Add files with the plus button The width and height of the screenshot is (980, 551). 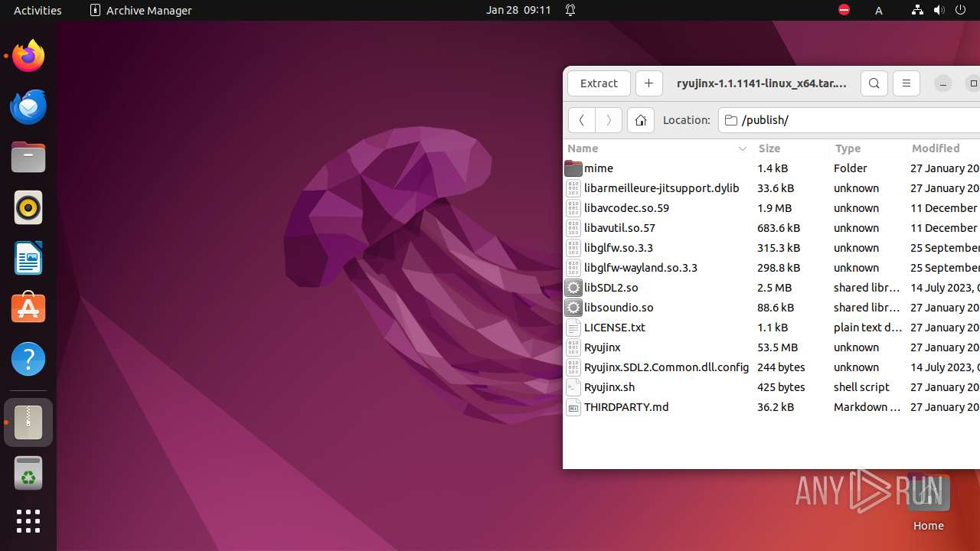(648, 83)
